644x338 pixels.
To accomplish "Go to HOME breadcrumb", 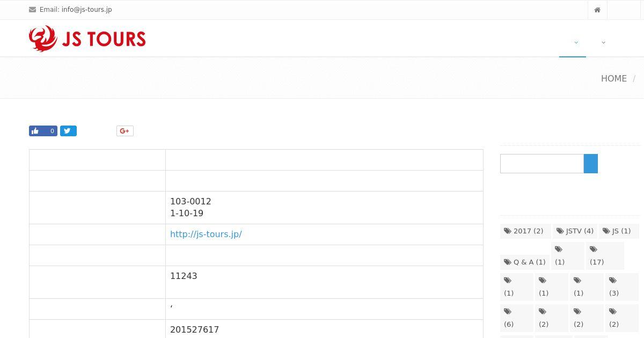I will coord(614,78).
